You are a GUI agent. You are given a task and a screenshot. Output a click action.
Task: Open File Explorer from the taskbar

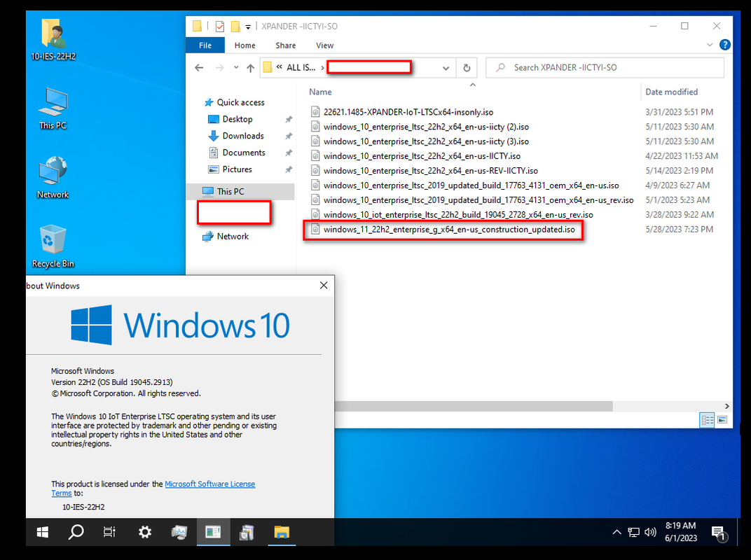(x=282, y=532)
